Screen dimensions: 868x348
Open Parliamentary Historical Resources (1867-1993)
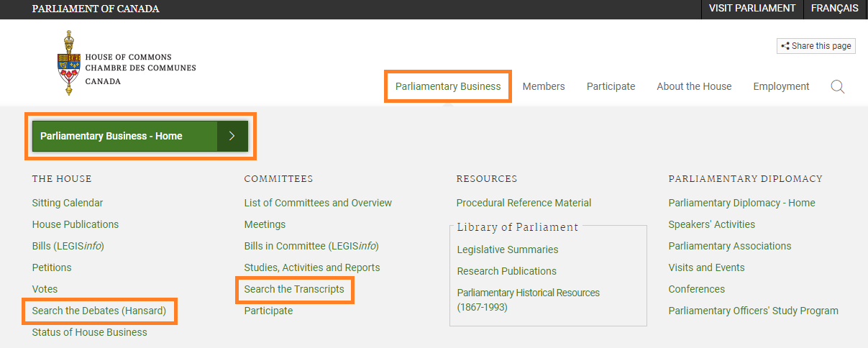[529, 300]
